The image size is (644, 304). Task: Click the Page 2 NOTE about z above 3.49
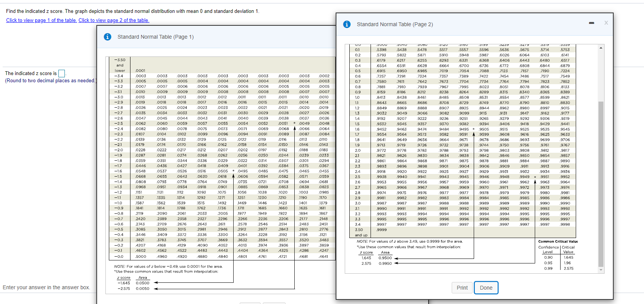coord(410,241)
